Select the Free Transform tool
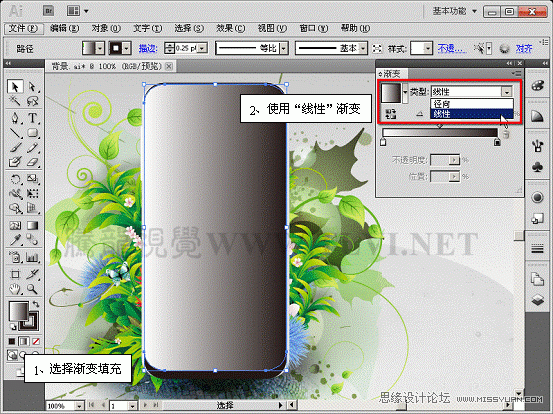The height and width of the screenshot is (414, 553). [32, 194]
